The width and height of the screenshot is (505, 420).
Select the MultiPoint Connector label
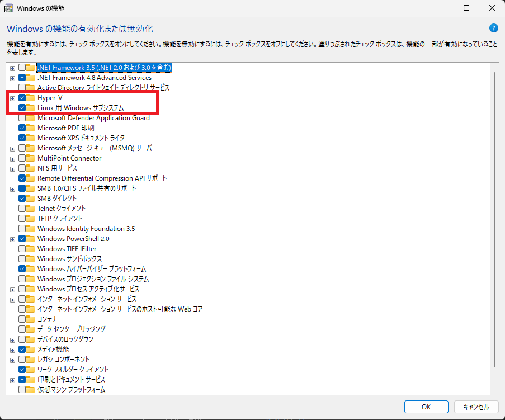coord(69,158)
